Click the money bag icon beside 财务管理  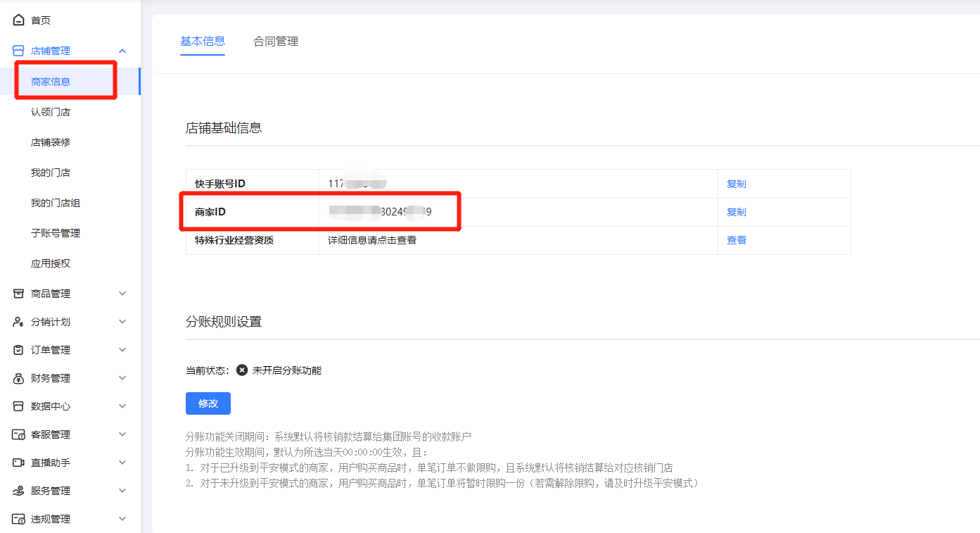coord(19,378)
